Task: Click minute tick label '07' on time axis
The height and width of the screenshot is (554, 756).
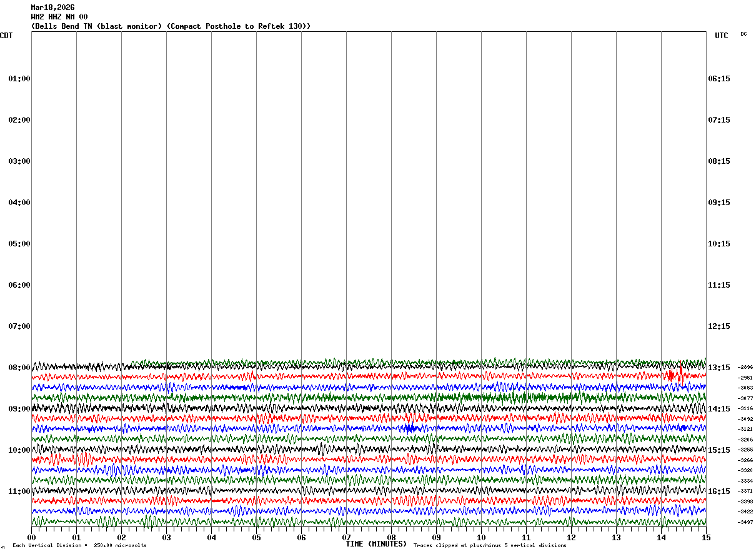Action: [346, 538]
